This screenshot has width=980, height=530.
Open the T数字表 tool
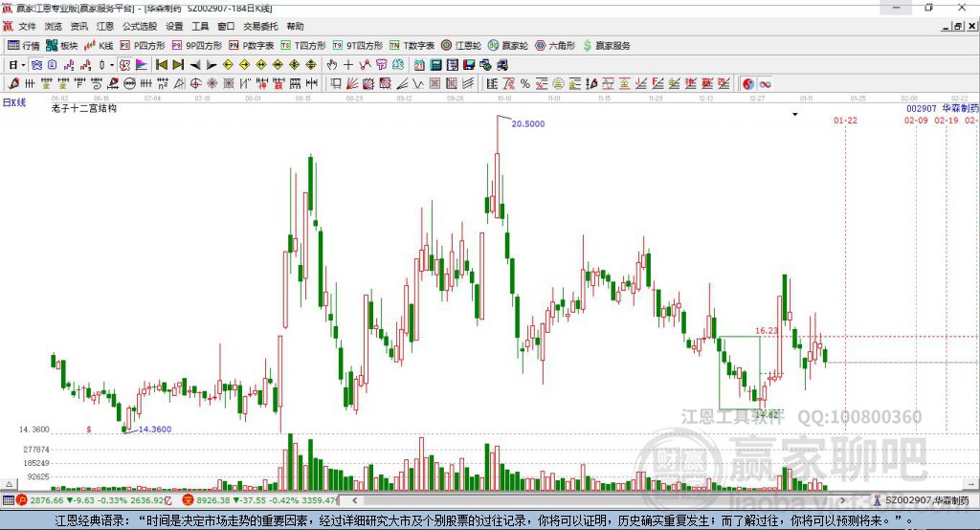point(412,46)
